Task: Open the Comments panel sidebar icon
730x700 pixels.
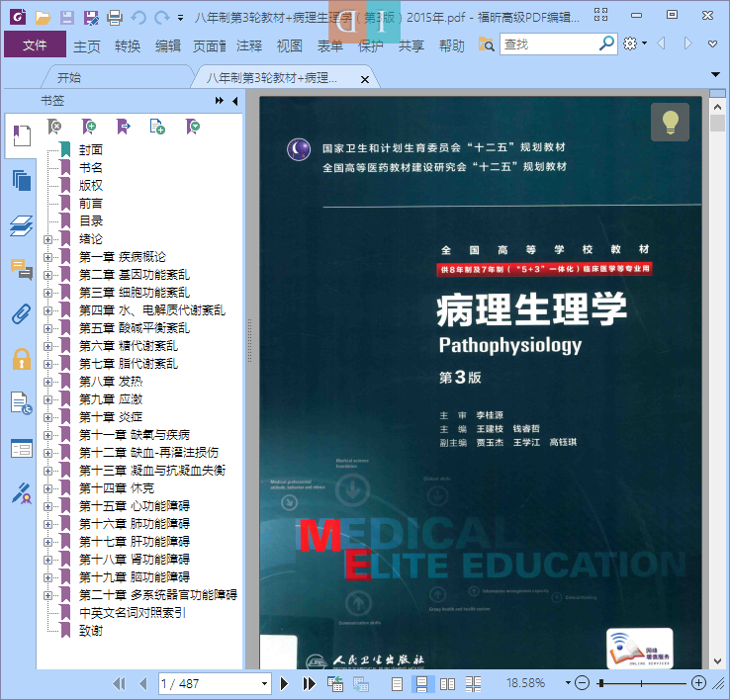Action: (x=22, y=270)
